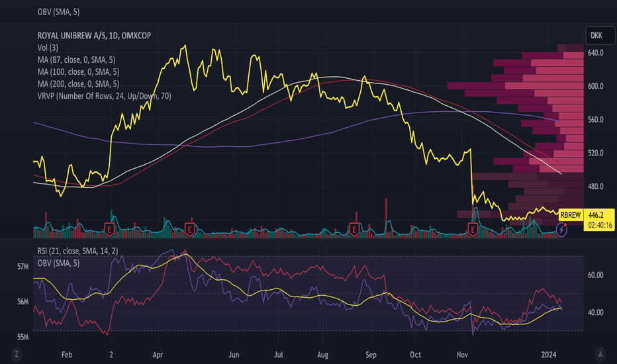The image size is (617, 364).
Task: Select the VRVP indicator legend
Action: coord(105,96)
